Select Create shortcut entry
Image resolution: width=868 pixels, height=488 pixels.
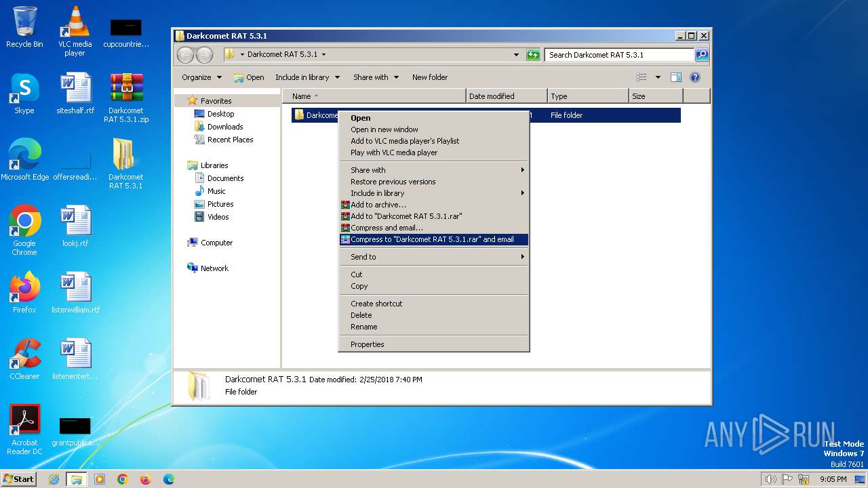pyautogui.click(x=434, y=304)
